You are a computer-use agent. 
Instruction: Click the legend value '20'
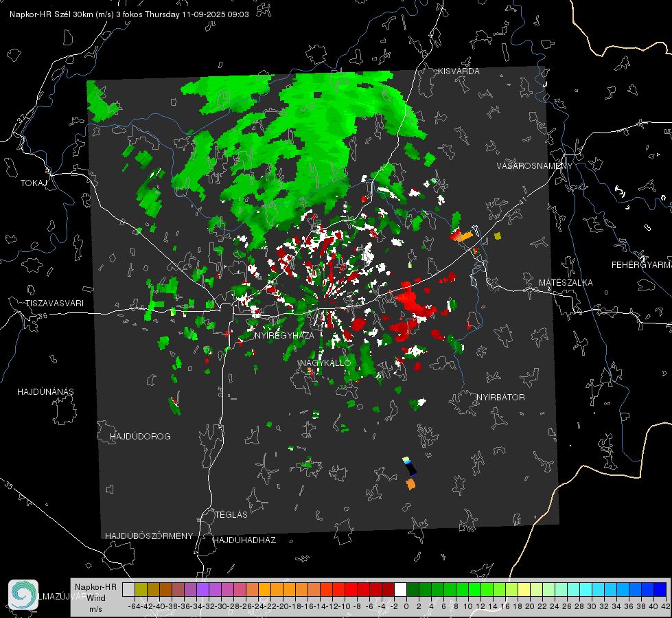pos(530,606)
